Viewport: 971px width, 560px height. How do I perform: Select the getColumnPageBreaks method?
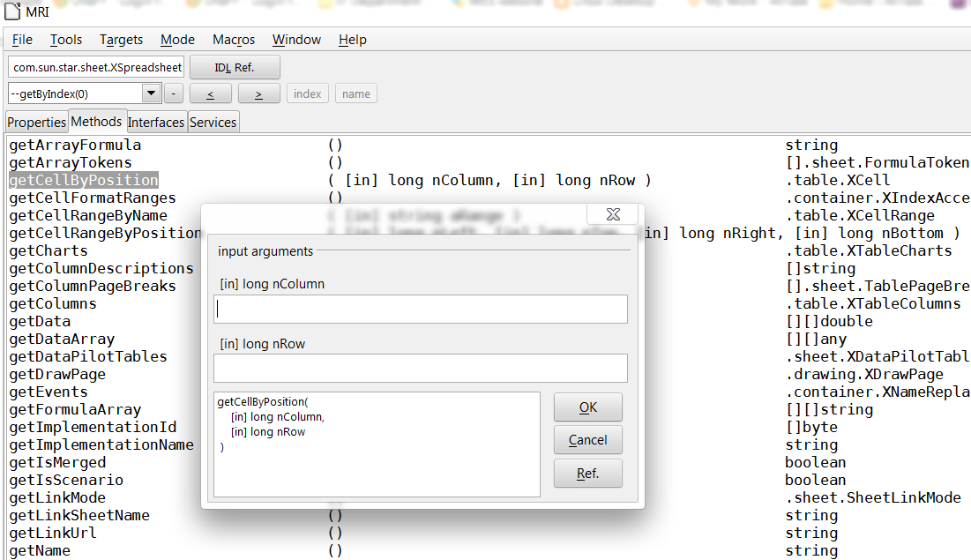coord(93,287)
